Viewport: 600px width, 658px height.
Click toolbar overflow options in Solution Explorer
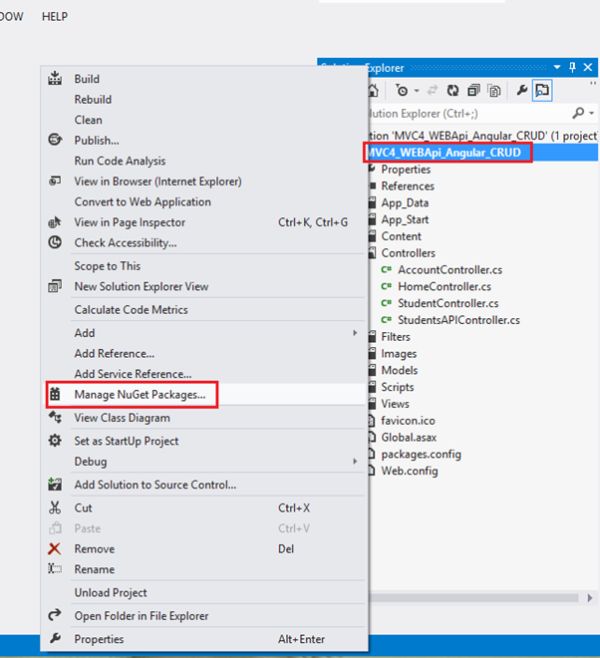click(593, 84)
